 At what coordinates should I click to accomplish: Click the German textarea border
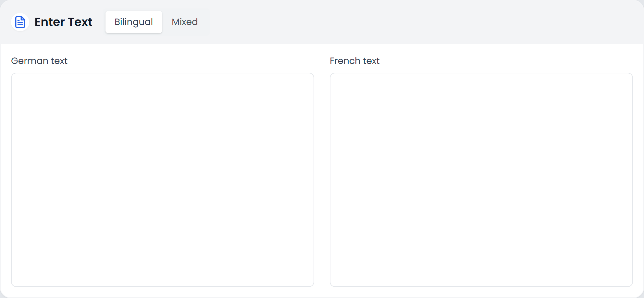pyautogui.click(x=162, y=74)
